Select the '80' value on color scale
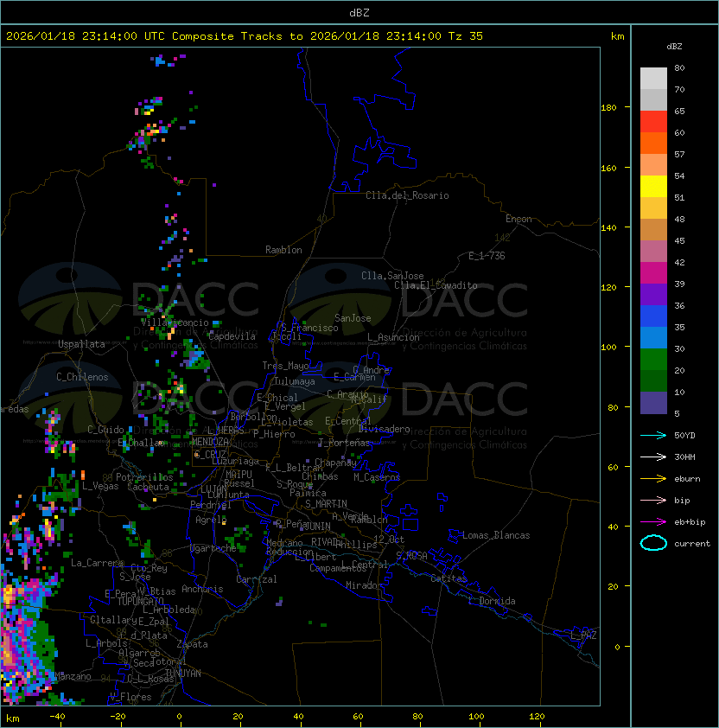The height and width of the screenshot is (728, 719). point(679,67)
